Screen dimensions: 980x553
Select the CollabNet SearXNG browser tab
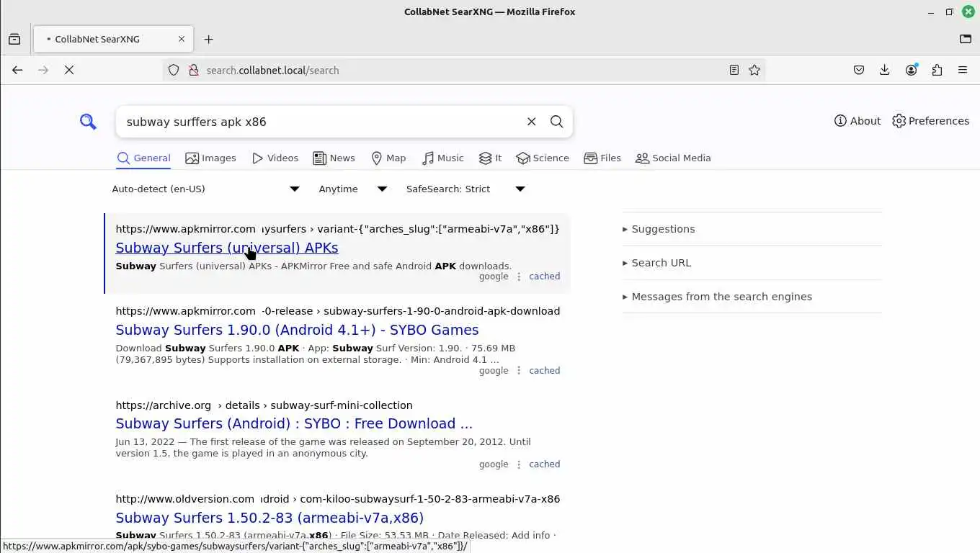(x=113, y=39)
